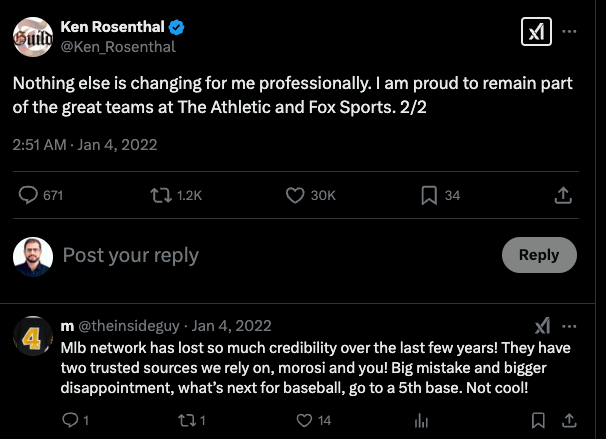Click the 'Post your reply' text field
The width and height of the screenshot is (606, 439).
coord(250,255)
